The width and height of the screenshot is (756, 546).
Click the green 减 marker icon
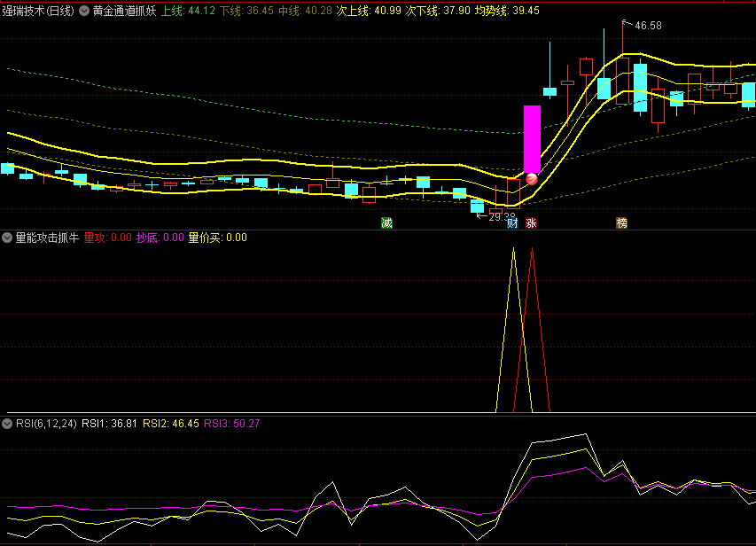tap(386, 222)
